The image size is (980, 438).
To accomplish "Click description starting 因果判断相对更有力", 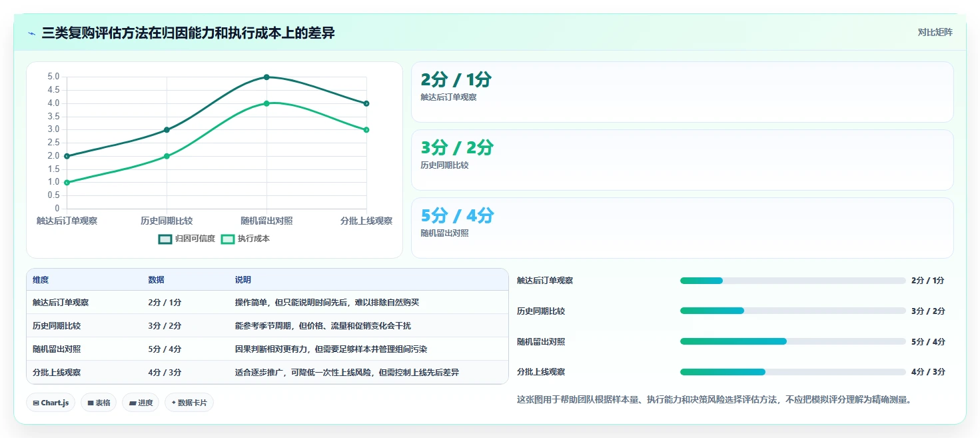I will (x=331, y=349).
